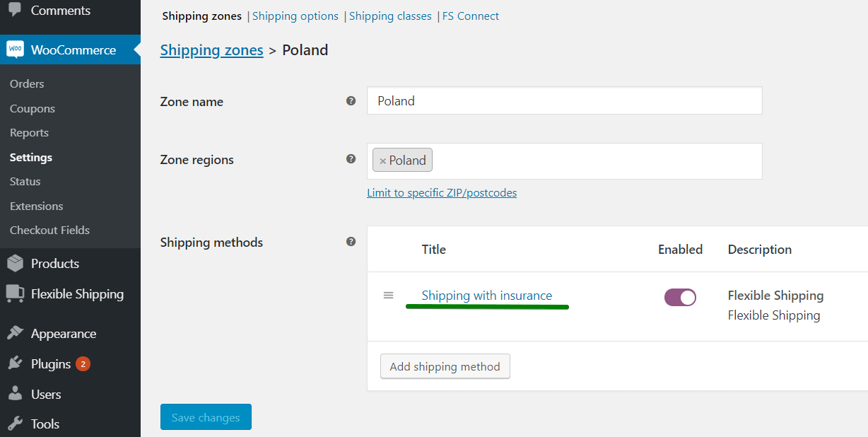868x437 pixels.
Task: Click the help icon beside Zone regions
Action: coord(351,159)
